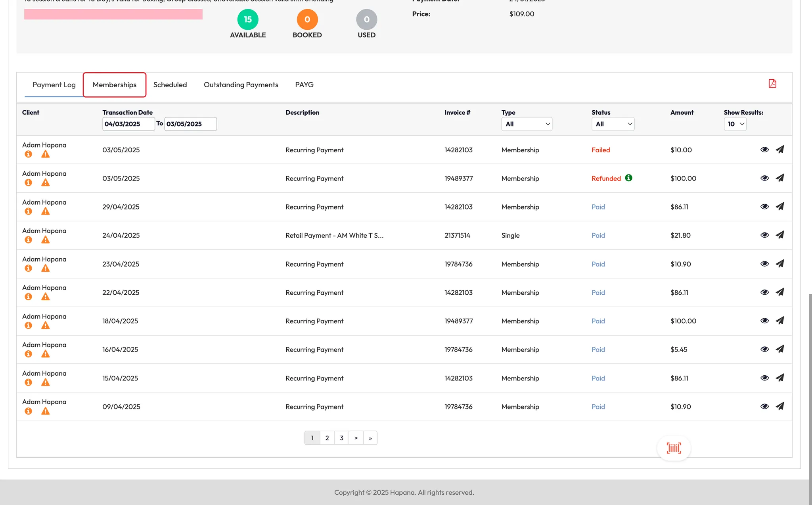Click the pink session credits progress bar
Screen dimensions: 812x505
113,14
